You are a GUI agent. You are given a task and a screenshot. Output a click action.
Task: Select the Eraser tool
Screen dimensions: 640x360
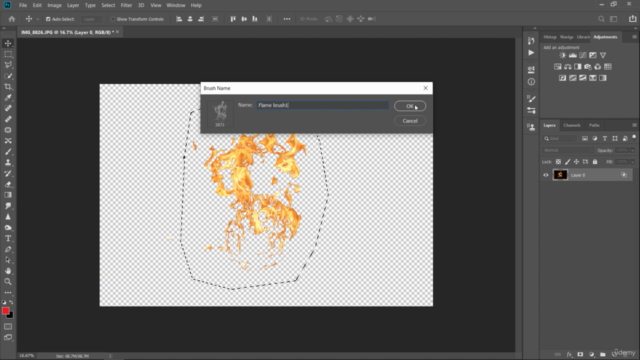tap(8, 184)
